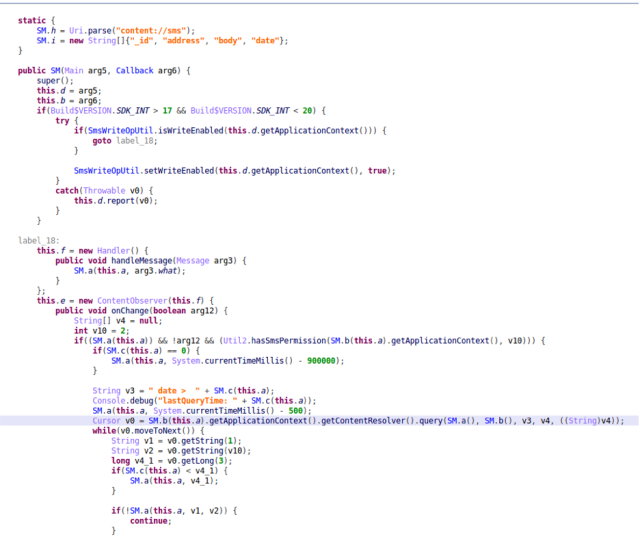Image resolution: width=640 pixels, height=543 pixels.
Task: Click the "this.d = arg5" assignment
Action: [69, 91]
